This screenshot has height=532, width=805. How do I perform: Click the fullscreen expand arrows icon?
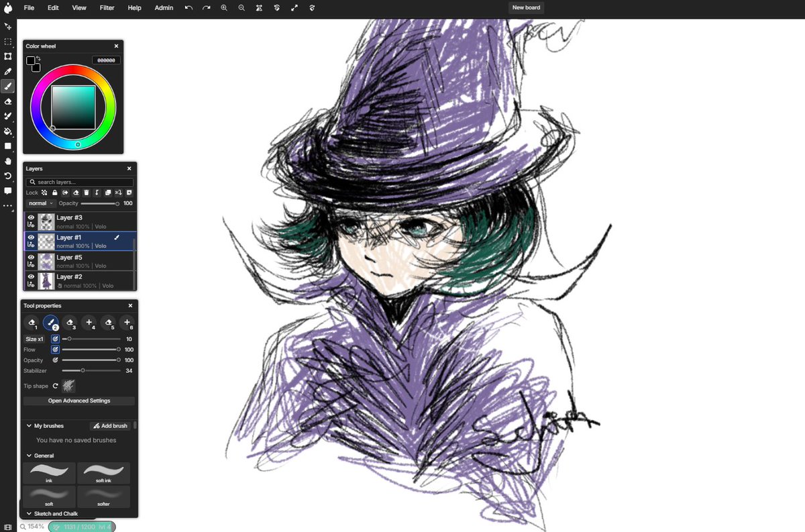point(294,8)
